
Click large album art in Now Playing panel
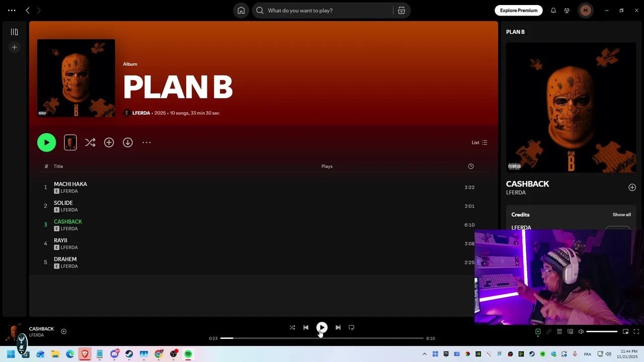pyautogui.click(x=571, y=107)
